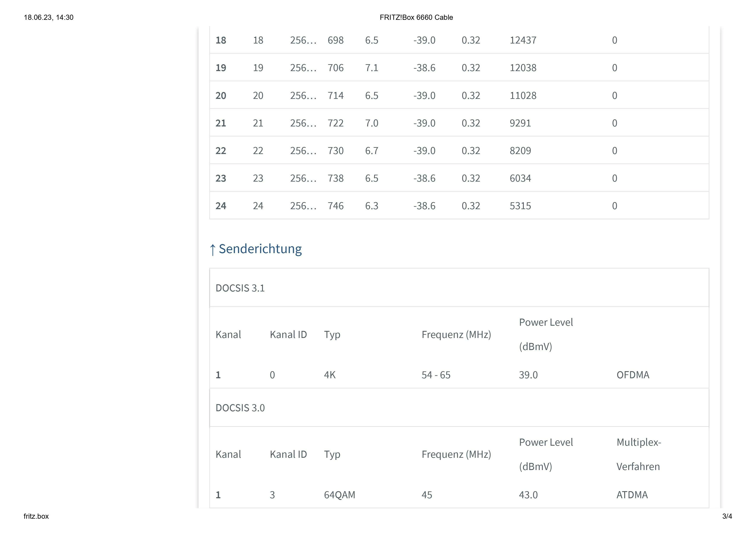Click the truncated 256… cell in row 24

[303, 206]
